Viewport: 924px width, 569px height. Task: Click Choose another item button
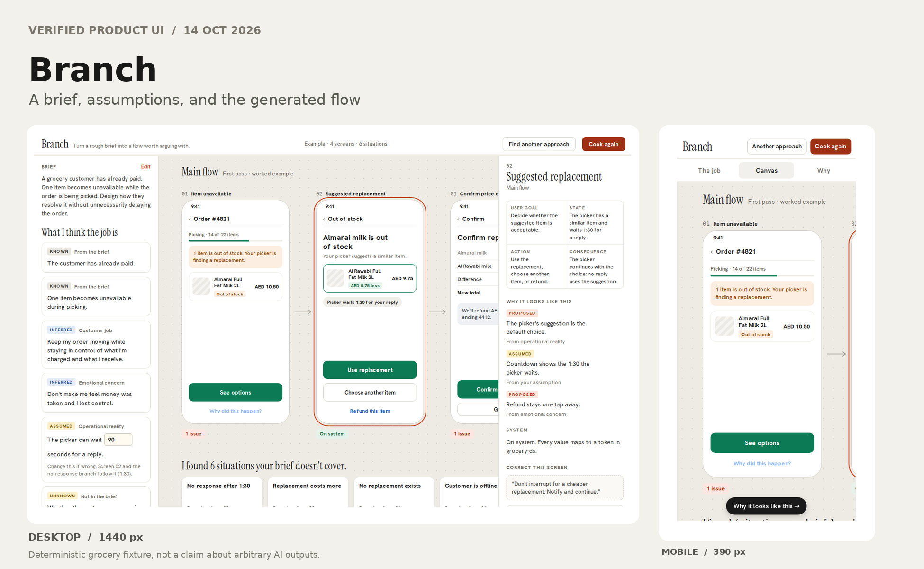point(370,393)
